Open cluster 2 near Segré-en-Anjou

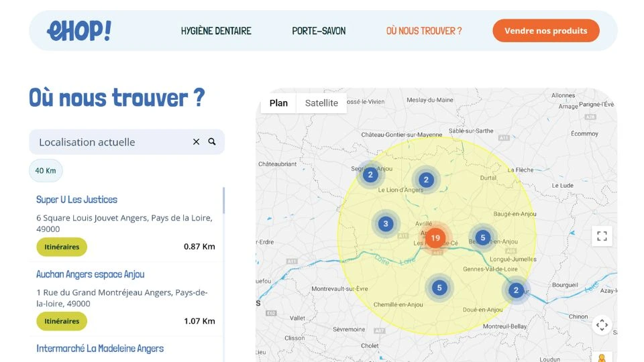coord(370,175)
